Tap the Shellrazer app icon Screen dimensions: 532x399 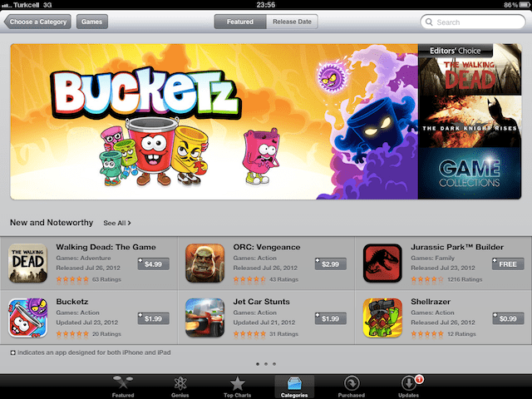click(382, 318)
